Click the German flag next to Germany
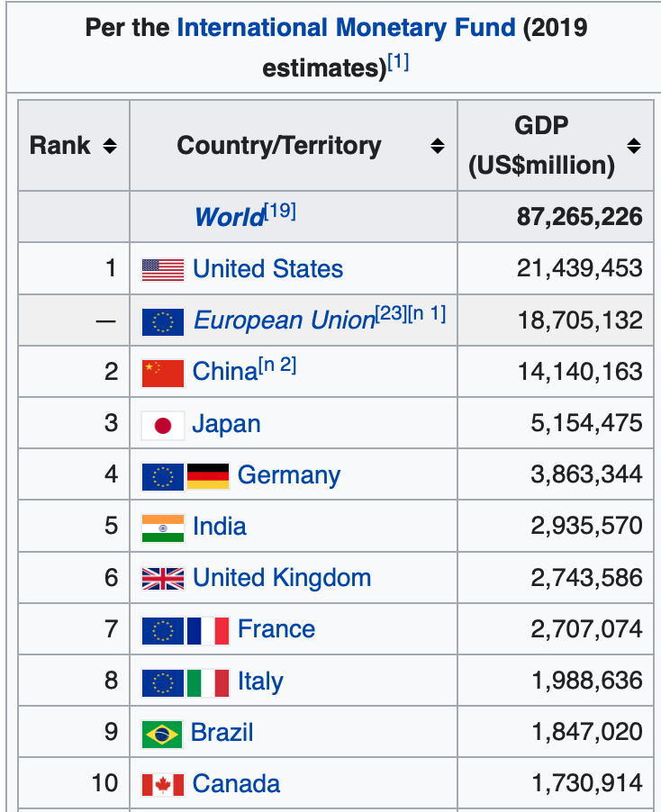The width and height of the screenshot is (661, 812). pos(208,476)
